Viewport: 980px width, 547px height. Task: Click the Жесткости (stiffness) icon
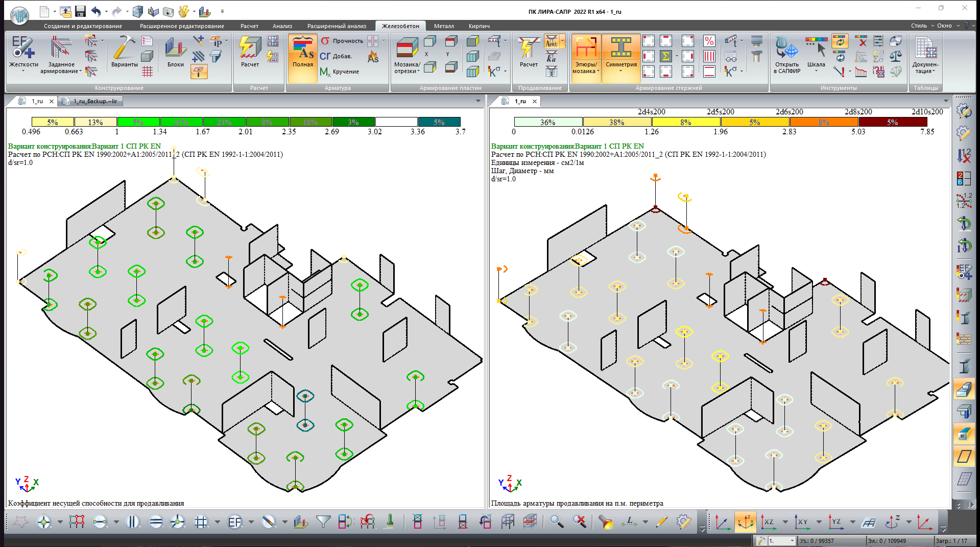[x=23, y=51]
